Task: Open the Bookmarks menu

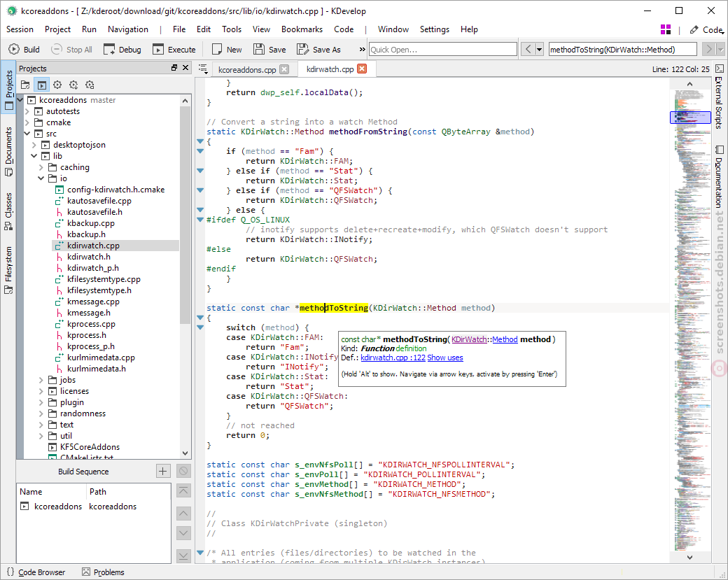Action: 302,29
